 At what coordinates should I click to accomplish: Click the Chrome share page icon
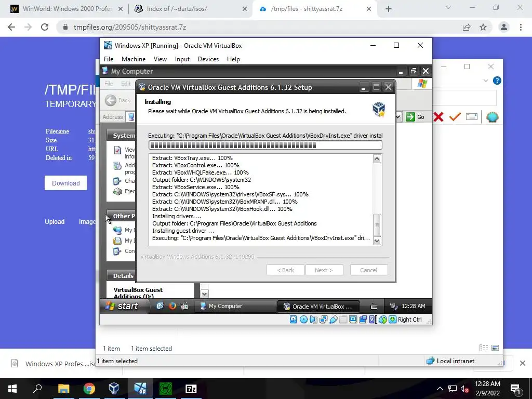[x=467, y=27]
